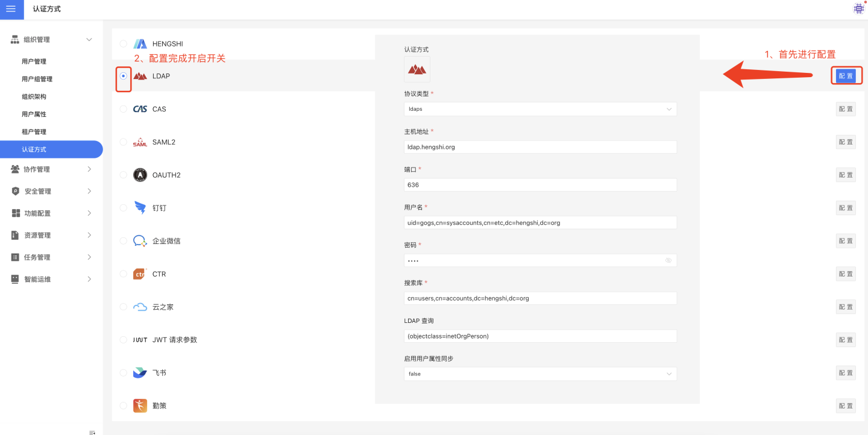Click the hamburger menu icon
Screen dimensions: 868x435
(11, 9)
